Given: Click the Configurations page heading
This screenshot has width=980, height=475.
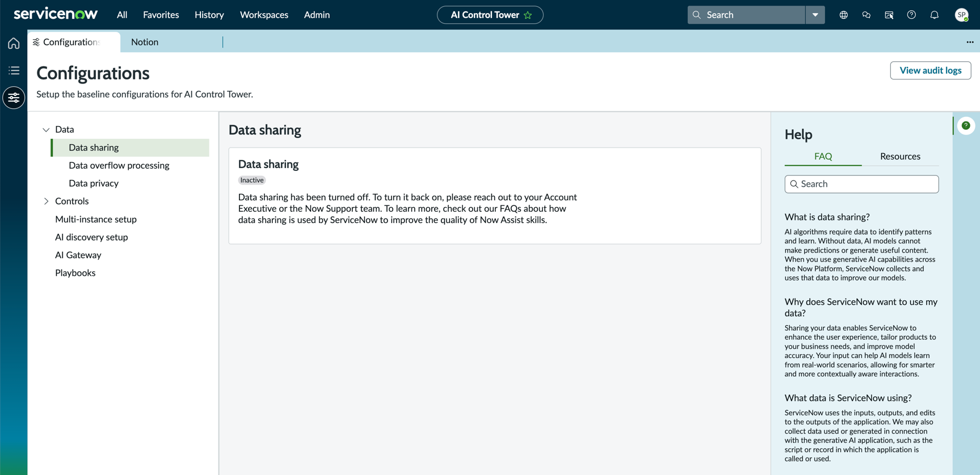Looking at the screenshot, I should [x=93, y=73].
